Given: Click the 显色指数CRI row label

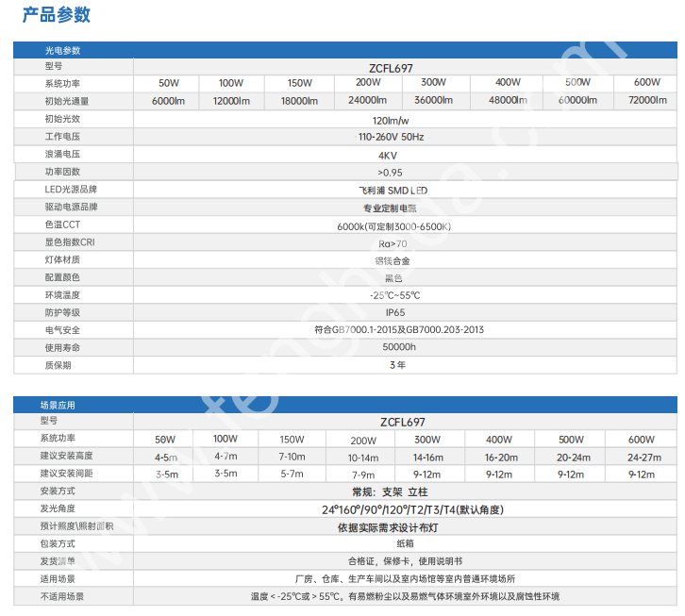Looking at the screenshot, I should [70, 242].
